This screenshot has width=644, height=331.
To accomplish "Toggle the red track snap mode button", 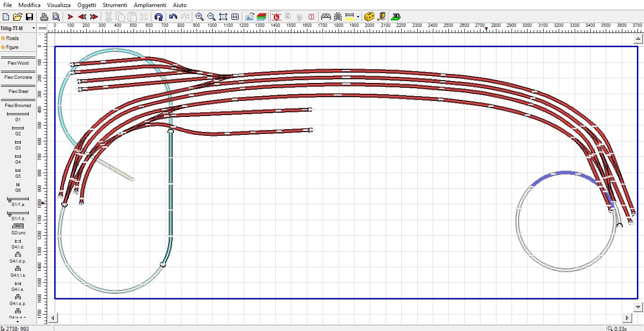I will click(276, 17).
